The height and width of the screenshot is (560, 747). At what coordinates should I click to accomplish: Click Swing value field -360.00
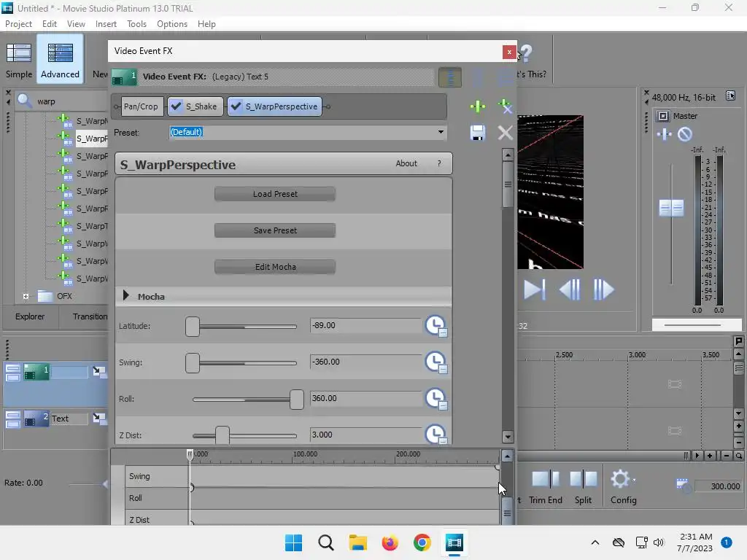click(365, 362)
